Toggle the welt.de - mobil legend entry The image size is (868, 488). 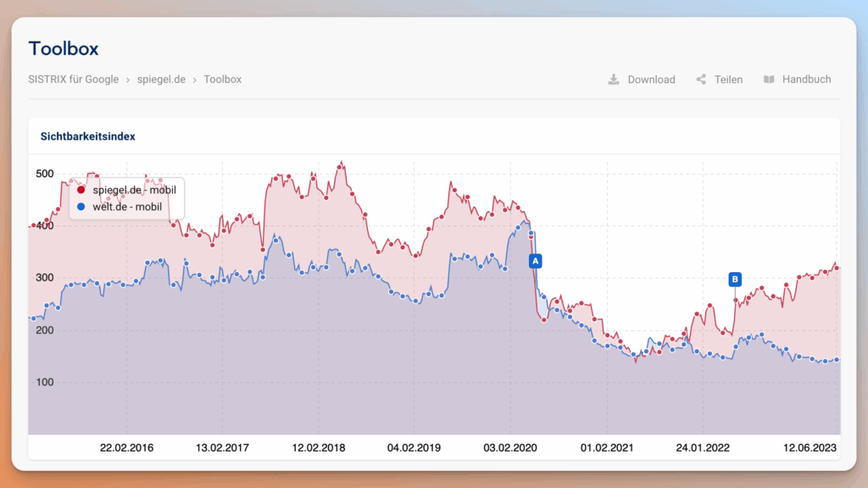[120, 207]
